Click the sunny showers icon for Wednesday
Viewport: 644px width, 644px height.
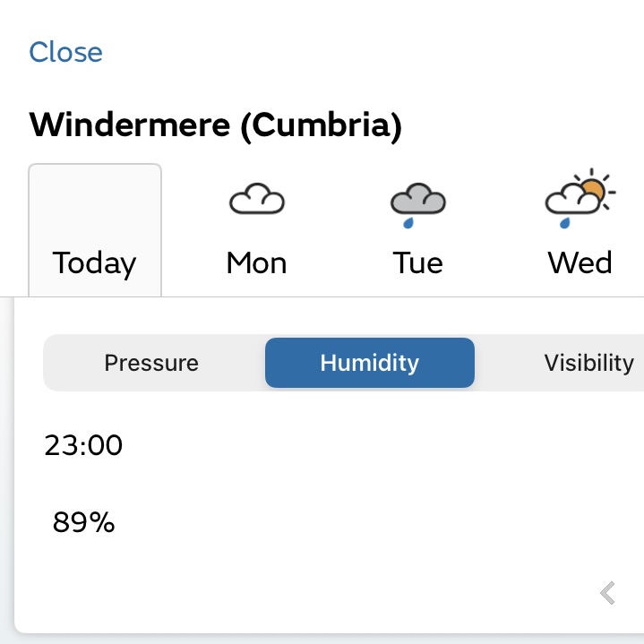(x=580, y=199)
